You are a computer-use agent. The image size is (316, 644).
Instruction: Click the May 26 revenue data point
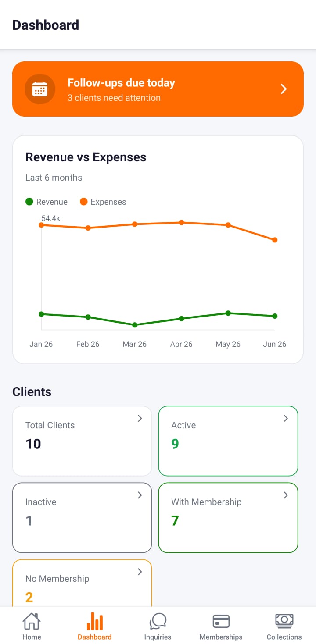click(x=228, y=313)
